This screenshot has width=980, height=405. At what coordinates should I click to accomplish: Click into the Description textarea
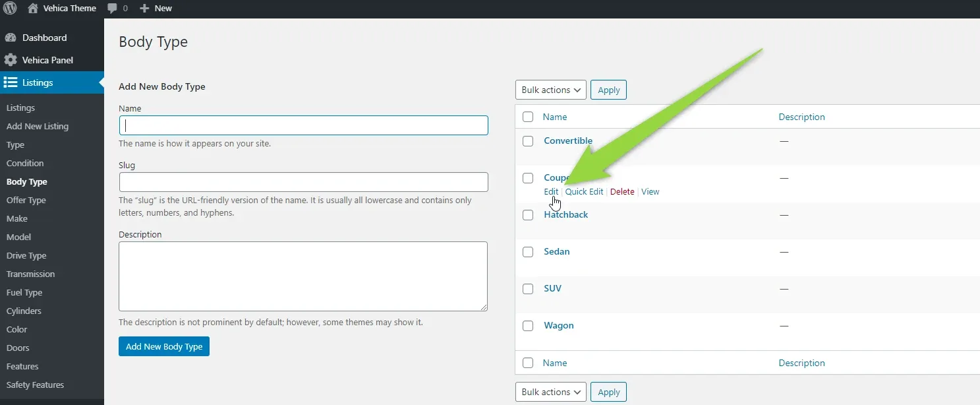(303, 276)
